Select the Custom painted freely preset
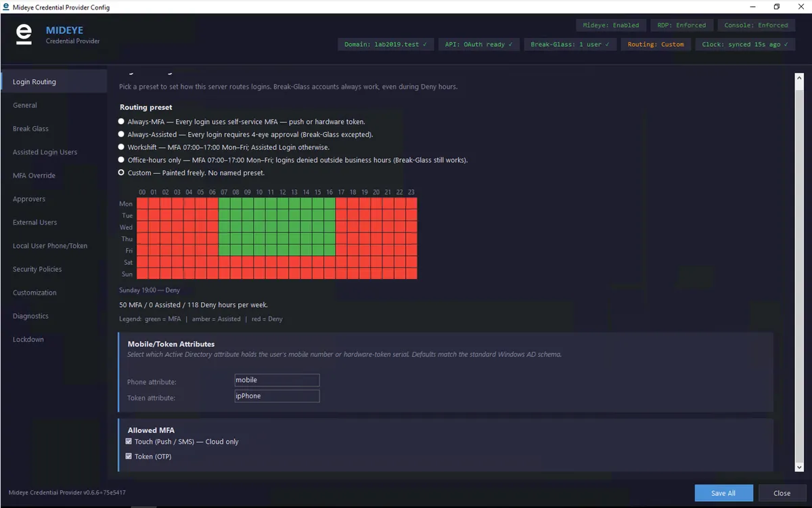This screenshot has width=812, height=508. pos(121,173)
